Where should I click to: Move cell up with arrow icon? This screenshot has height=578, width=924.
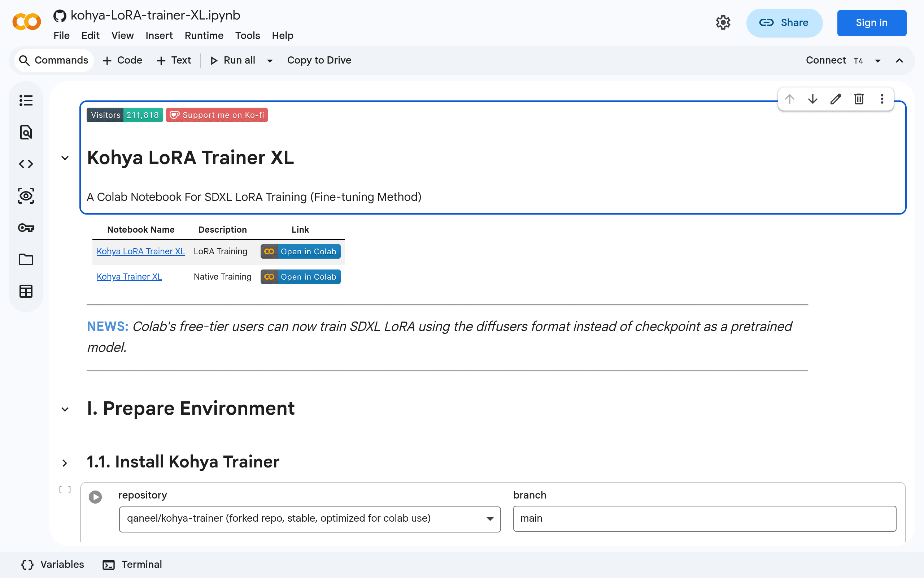tap(790, 99)
